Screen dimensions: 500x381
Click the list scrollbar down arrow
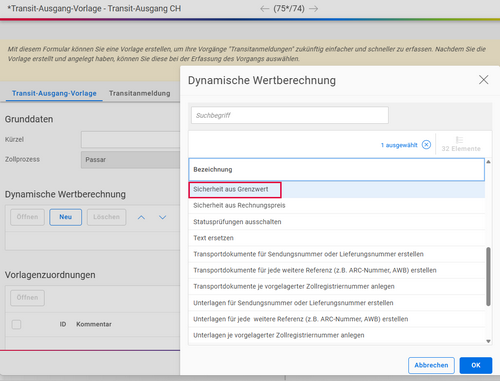click(x=488, y=341)
